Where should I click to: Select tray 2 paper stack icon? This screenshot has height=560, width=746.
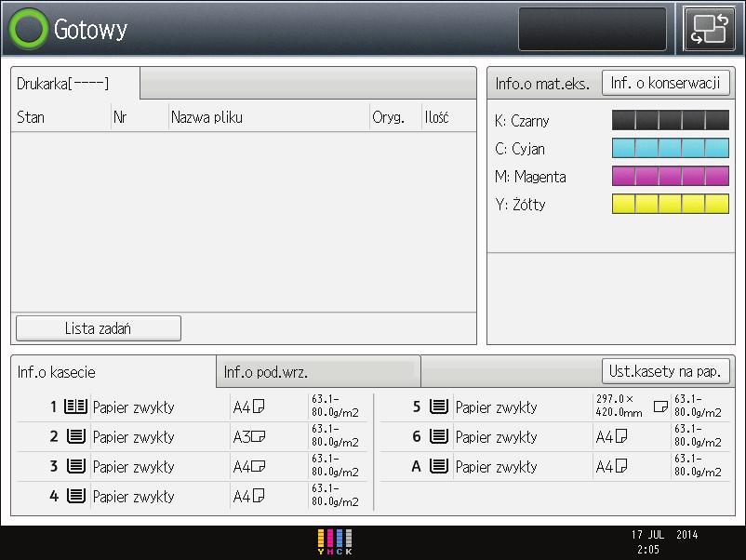click(76, 436)
